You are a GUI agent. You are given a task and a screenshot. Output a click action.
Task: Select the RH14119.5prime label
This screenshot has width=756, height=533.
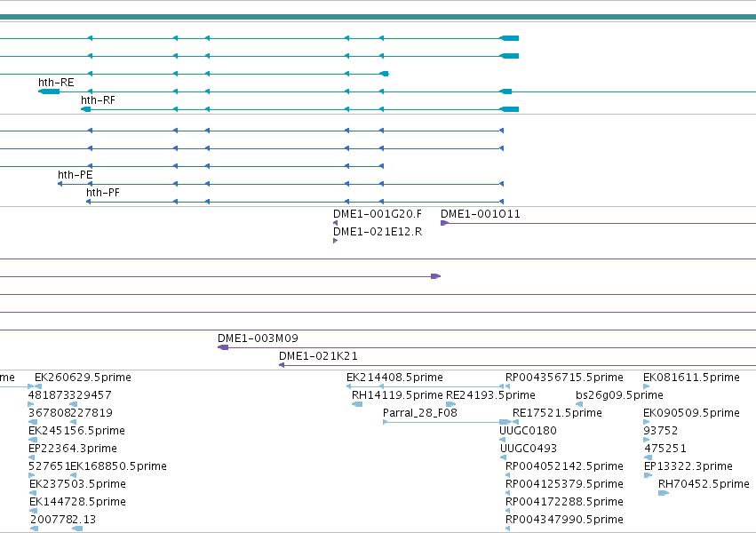(x=397, y=395)
